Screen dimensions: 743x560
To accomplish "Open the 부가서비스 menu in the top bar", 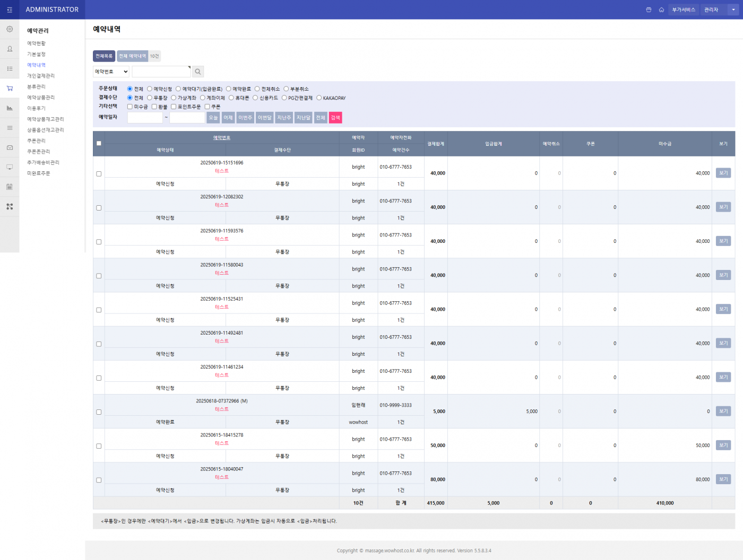I will point(683,10).
